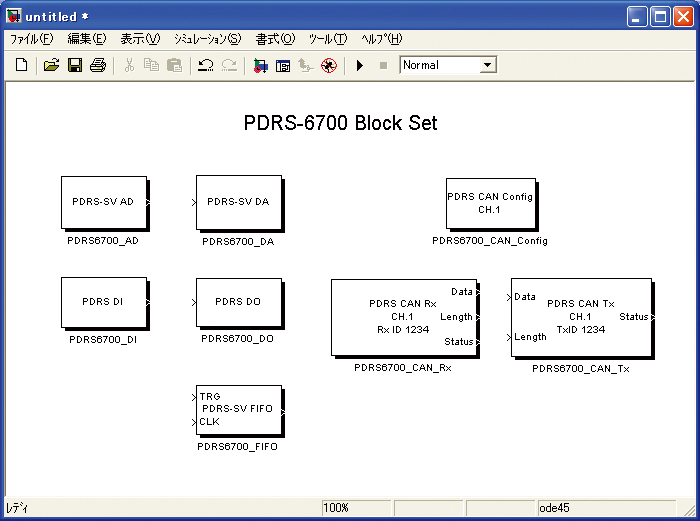
Task: Open a file with the folder icon
Action: (51, 65)
